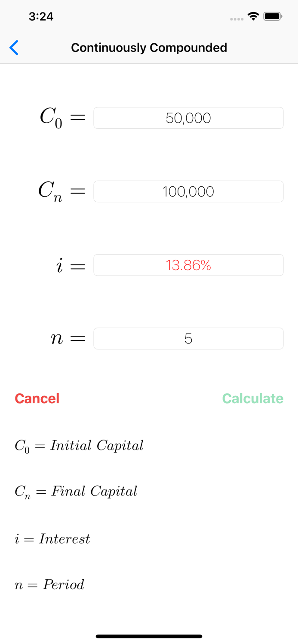Select the period n input field showing 5

click(x=188, y=338)
